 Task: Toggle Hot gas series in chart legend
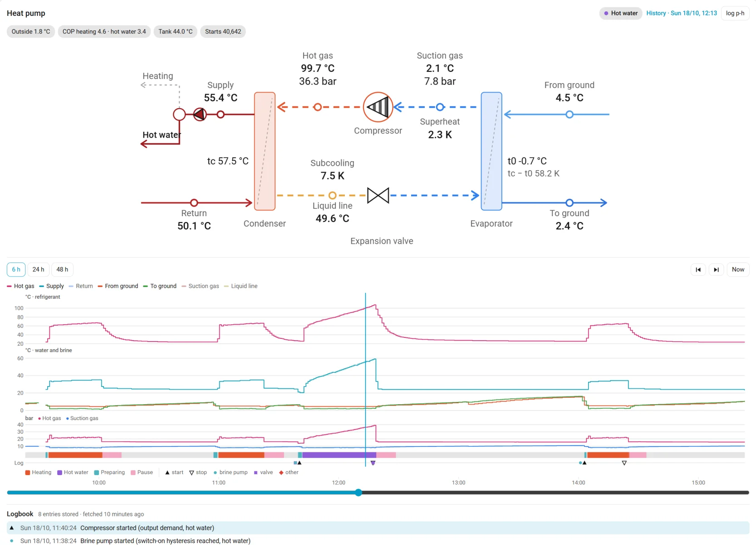(x=20, y=286)
